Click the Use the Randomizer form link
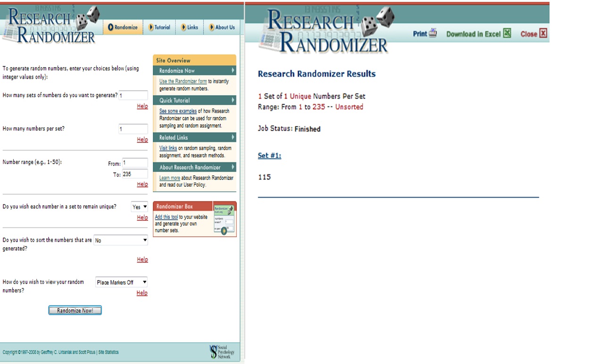 point(183,82)
